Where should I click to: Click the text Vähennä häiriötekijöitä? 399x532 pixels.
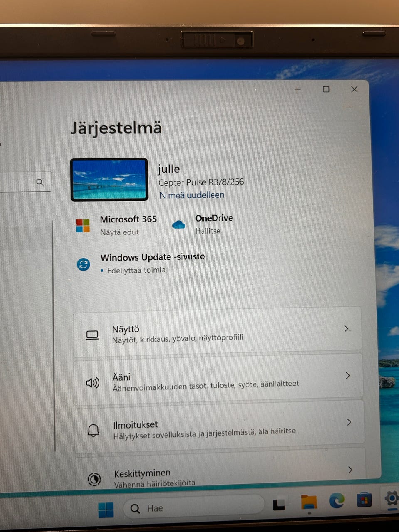click(154, 483)
